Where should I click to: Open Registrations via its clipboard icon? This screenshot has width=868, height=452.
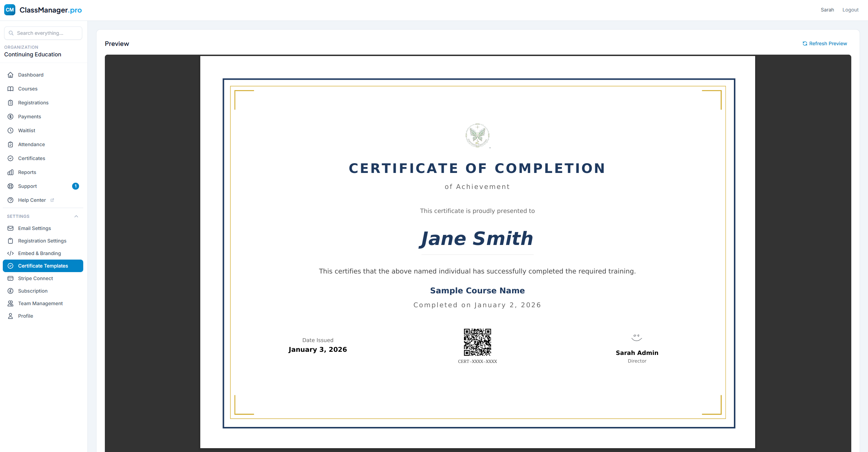(x=11, y=103)
